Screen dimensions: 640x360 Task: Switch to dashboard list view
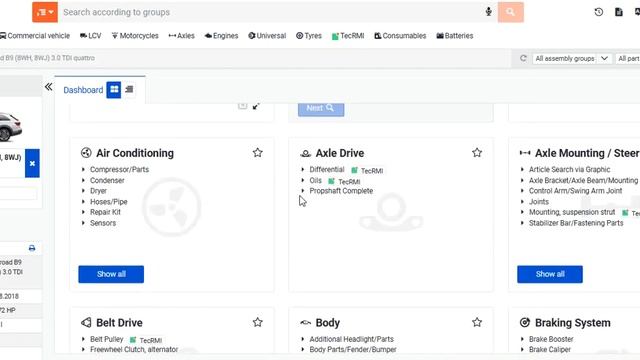129,89
